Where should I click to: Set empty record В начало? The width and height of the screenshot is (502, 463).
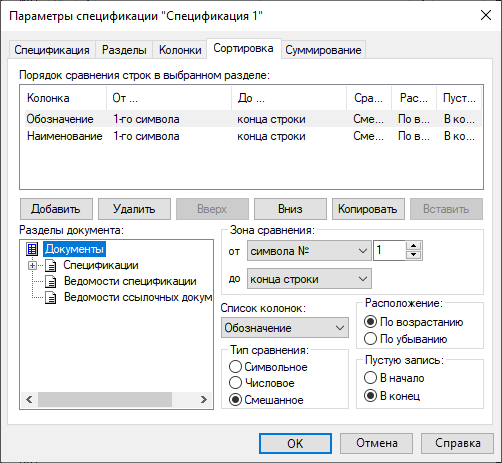370,378
